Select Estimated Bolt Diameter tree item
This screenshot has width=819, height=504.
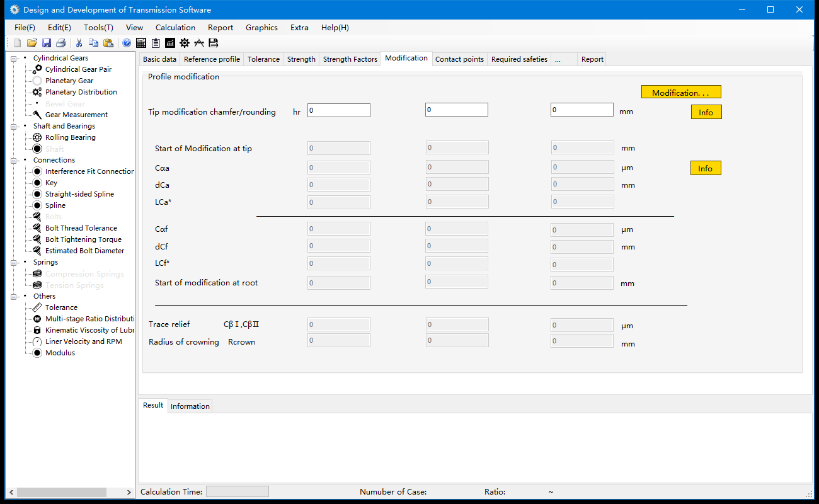coord(84,251)
